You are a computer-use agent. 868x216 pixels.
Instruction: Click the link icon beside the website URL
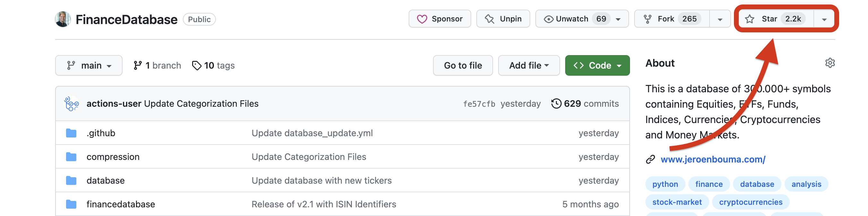coord(650,159)
